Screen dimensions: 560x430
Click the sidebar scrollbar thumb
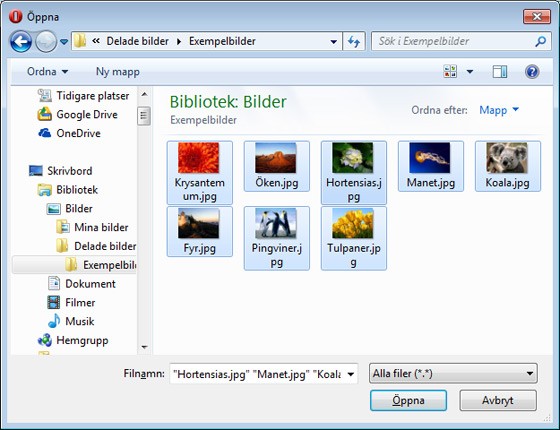pos(144,116)
